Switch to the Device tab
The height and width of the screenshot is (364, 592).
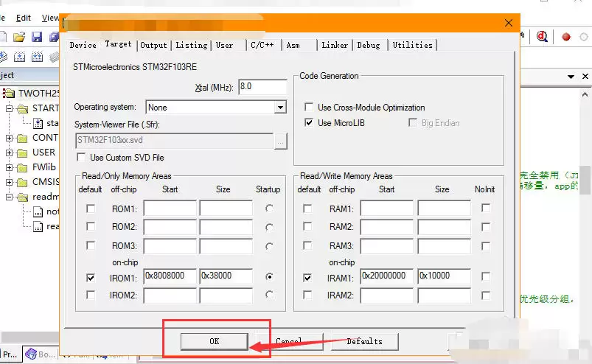point(83,45)
